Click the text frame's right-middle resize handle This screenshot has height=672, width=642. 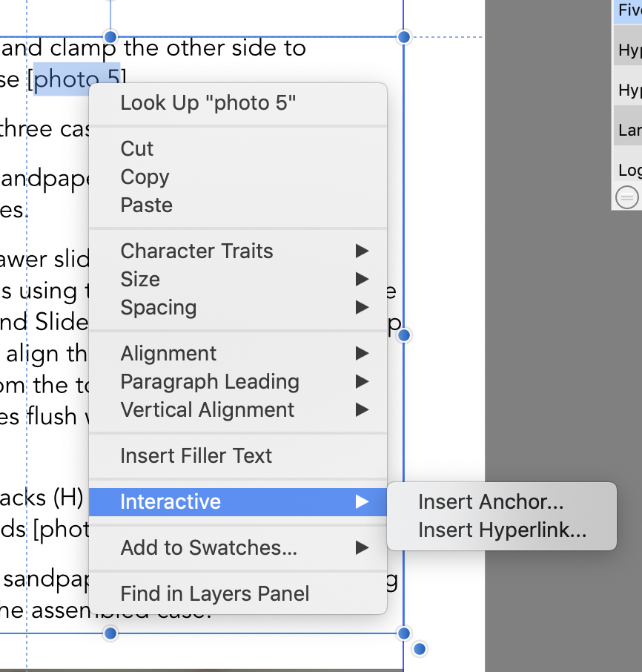point(403,335)
